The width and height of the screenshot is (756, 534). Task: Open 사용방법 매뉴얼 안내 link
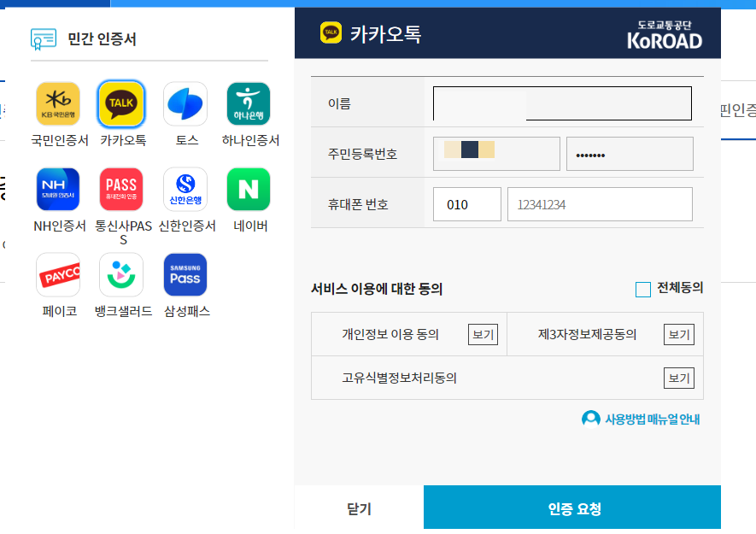click(x=652, y=420)
